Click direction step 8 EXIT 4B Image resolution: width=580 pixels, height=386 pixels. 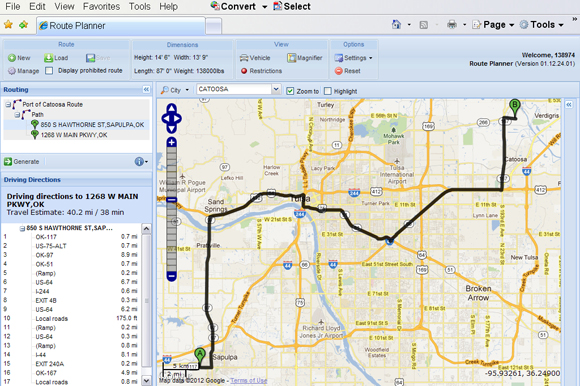(x=71, y=300)
